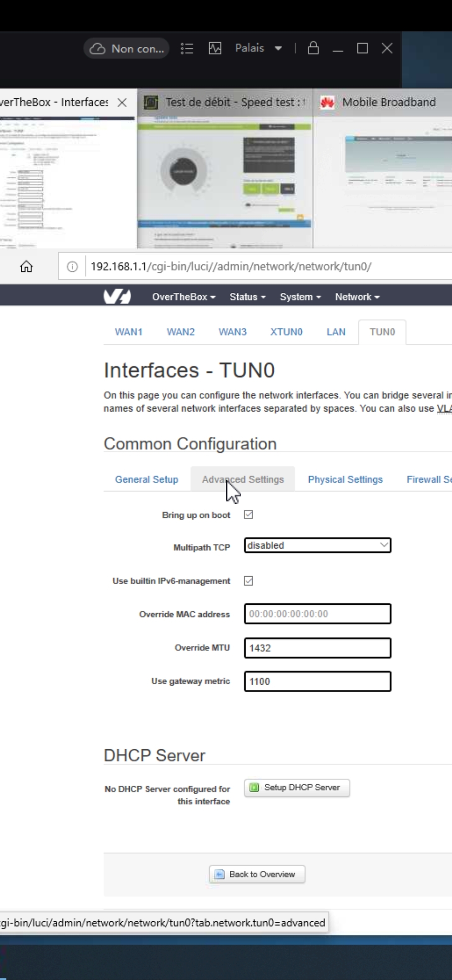Open the Status menu
The height and width of the screenshot is (980, 452).
coord(247,297)
